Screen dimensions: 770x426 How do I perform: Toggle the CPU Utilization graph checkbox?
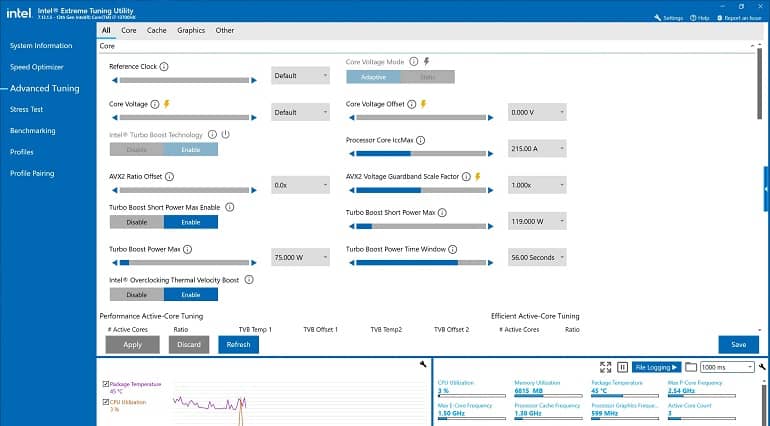pyautogui.click(x=106, y=402)
